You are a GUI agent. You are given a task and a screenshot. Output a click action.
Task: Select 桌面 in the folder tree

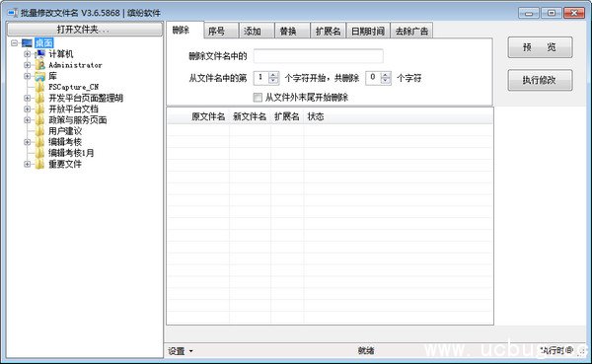click(43, 42)
